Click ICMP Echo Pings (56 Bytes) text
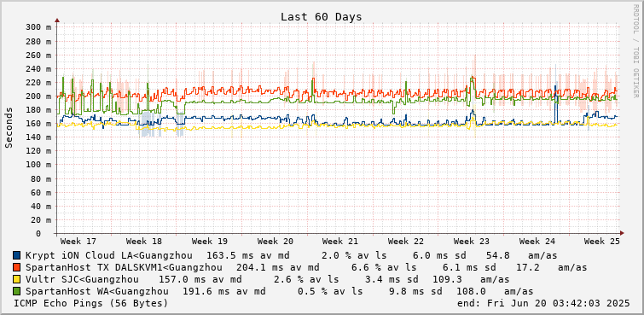This screenshot has height=315, width=644. tap(90, 304)
